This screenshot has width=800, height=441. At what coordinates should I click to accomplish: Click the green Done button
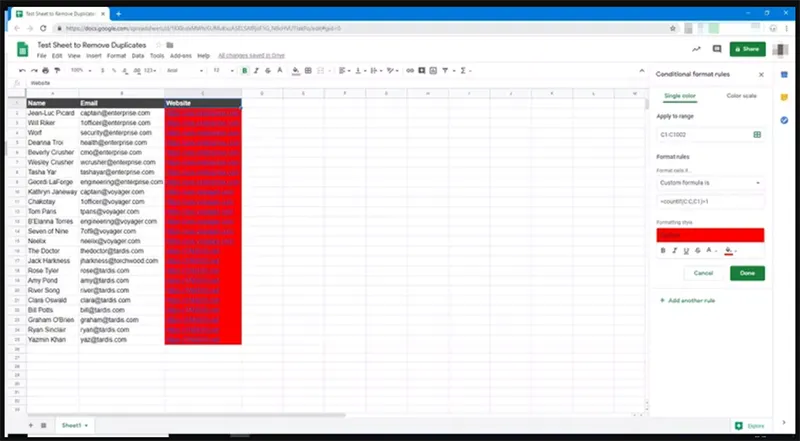tap(747, 273)
